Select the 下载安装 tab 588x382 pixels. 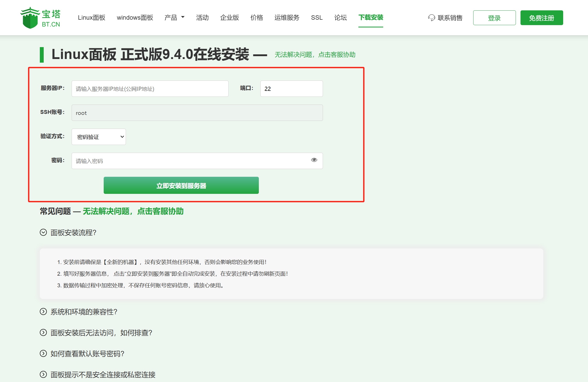pyautogui.click(x=371, y=18)
